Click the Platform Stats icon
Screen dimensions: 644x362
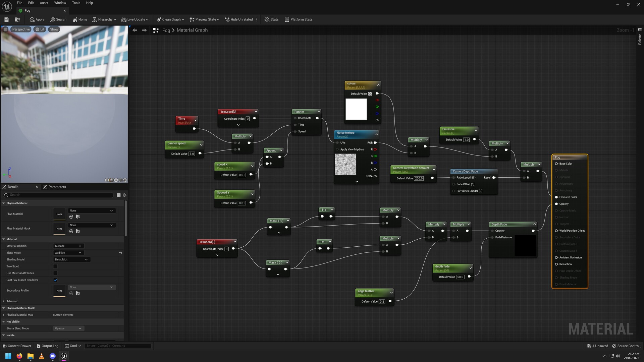[287, 19]
